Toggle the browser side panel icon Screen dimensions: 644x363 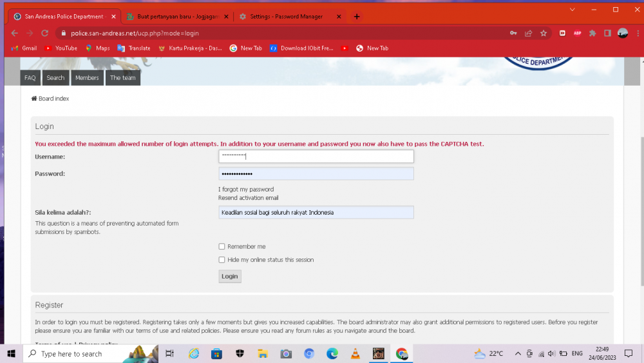[607, 34]
